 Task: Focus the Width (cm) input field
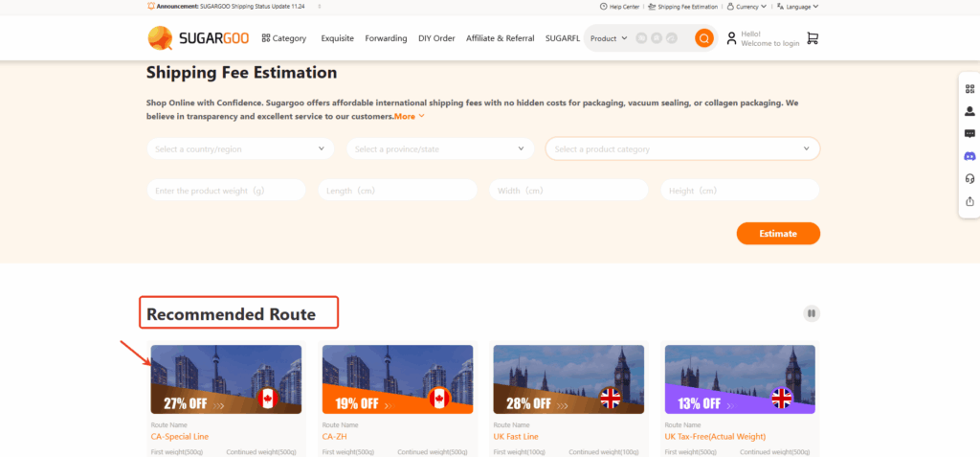pos(568,191)
